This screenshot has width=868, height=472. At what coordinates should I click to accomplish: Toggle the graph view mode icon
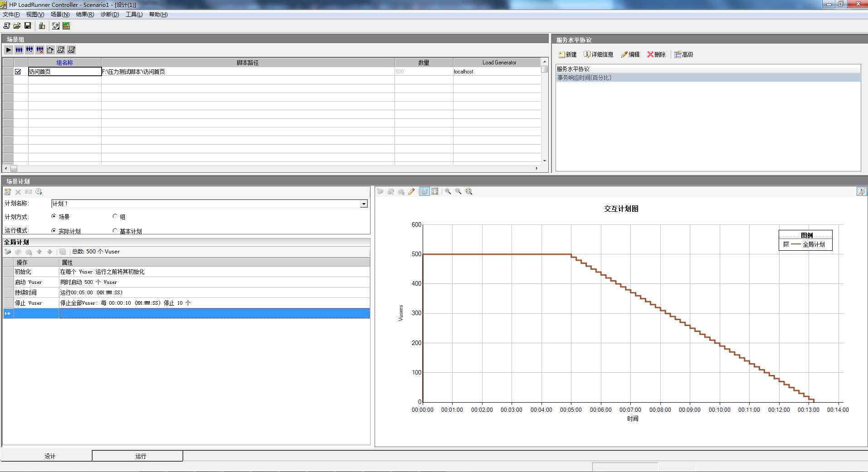point(424,191)
